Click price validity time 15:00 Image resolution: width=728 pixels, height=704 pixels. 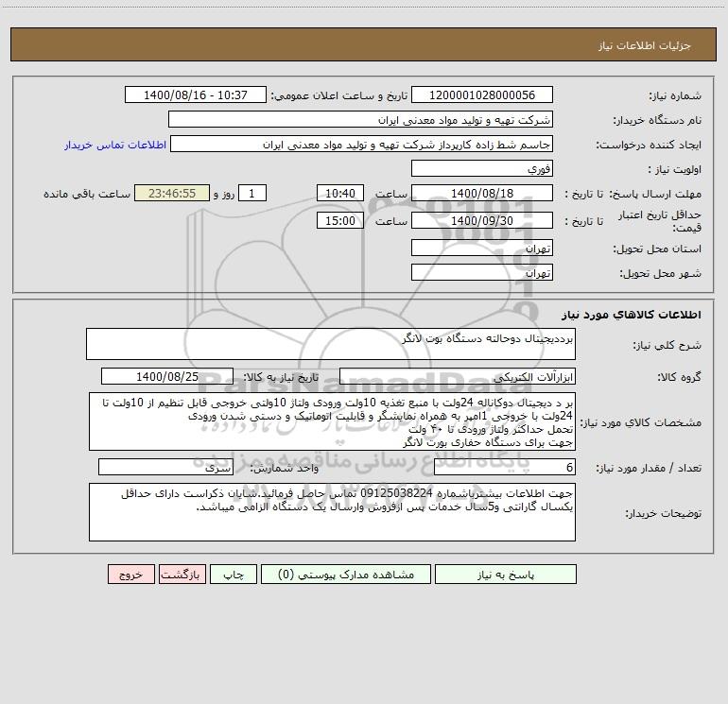[x=339, y=220]
